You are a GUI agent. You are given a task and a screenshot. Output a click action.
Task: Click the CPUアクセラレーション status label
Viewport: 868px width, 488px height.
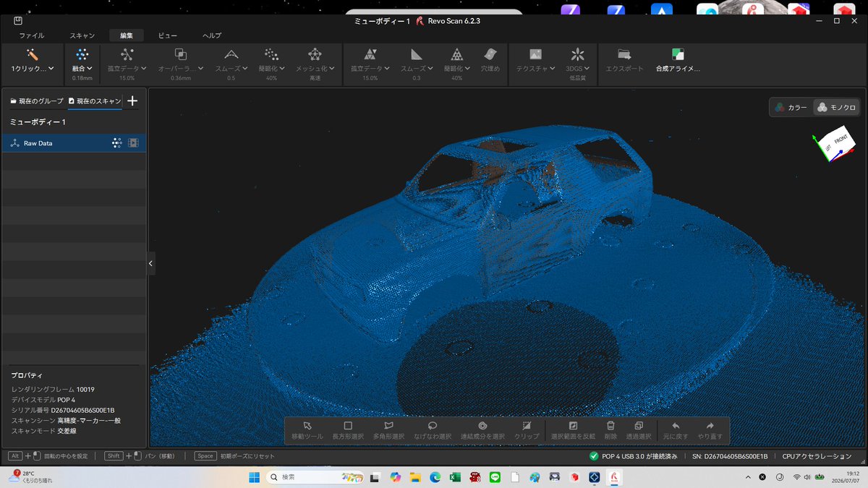tap(817, 456)
